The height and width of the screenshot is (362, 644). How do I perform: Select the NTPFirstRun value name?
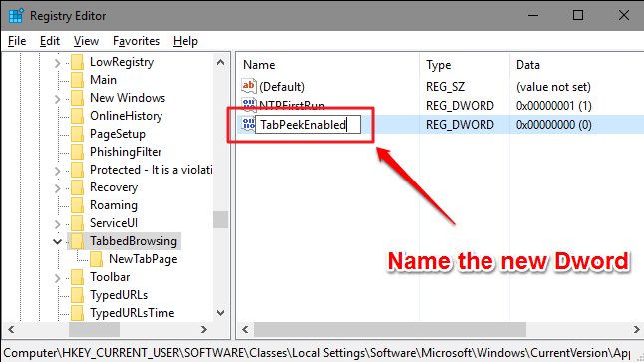click(x=292, y=106)
